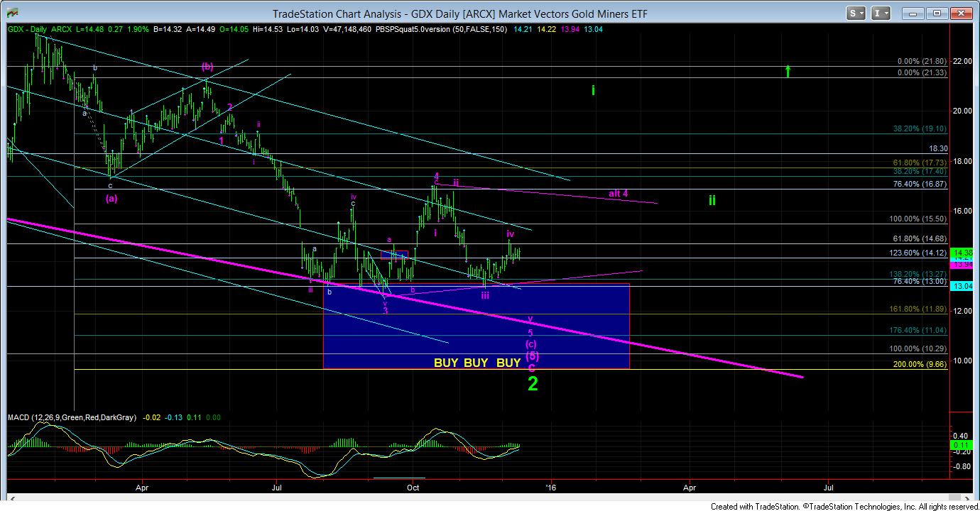Screen dimensions: 980x511
Task: Click the '0.00% (21.80)' Fibonacci label
Action: click(x=922, y=62)
